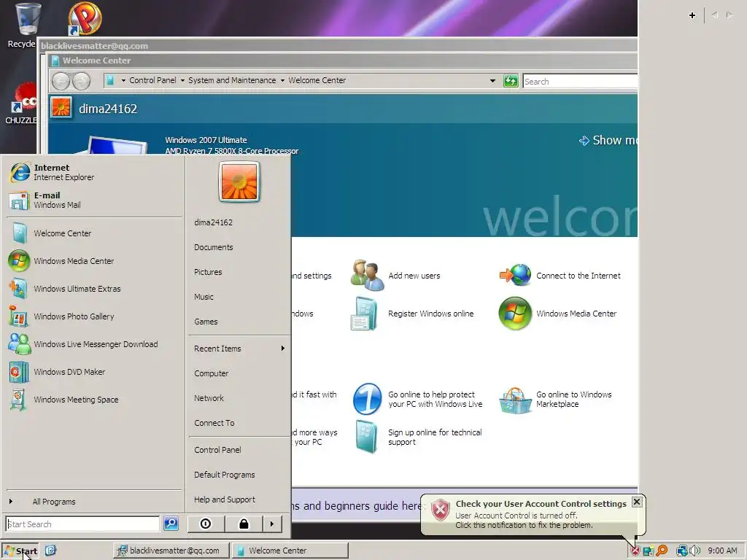
Task: Open Windows Ultimate Extras
Action: (x=94, y=289)
